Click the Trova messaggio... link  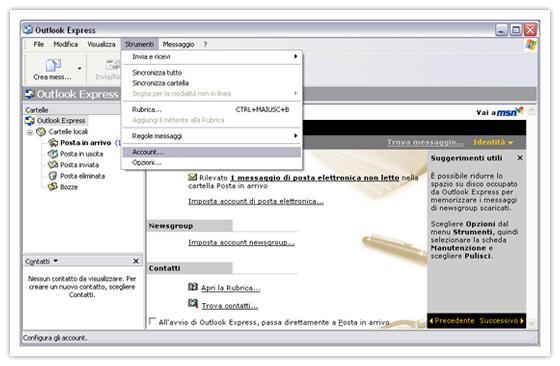425,142
